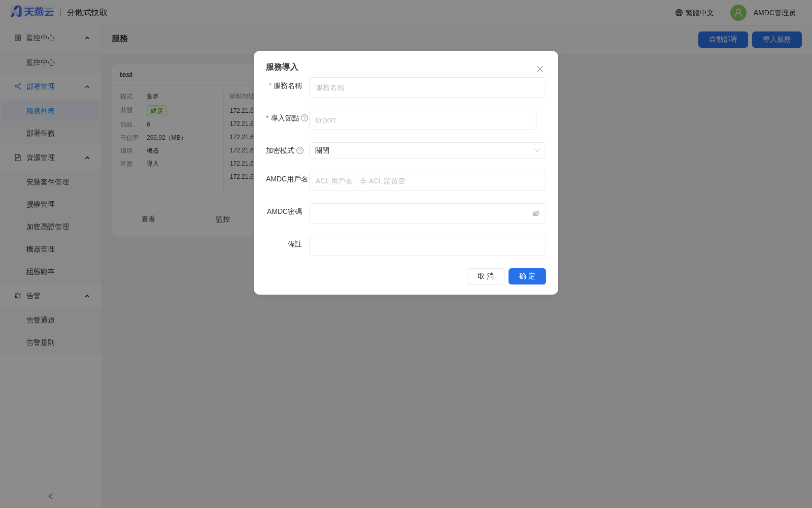Click the 導入節點 help question icon
812x508 pixels.
(x=304, y=118)
